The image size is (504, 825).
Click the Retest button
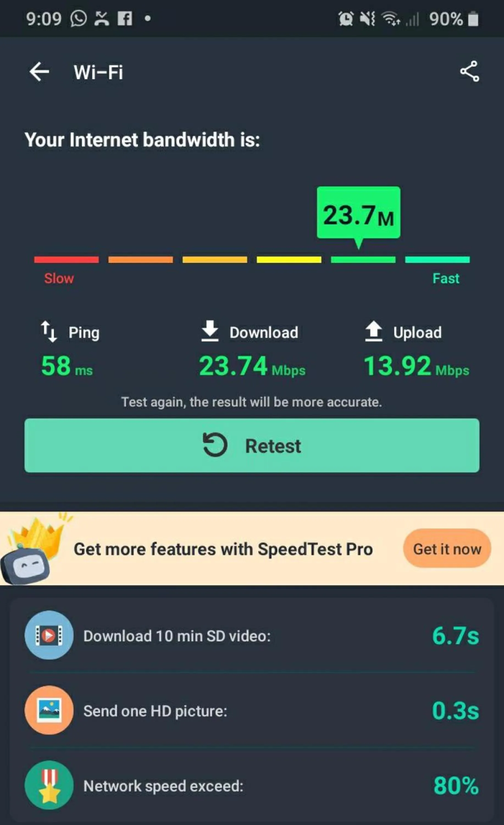[x=252, y=445]
